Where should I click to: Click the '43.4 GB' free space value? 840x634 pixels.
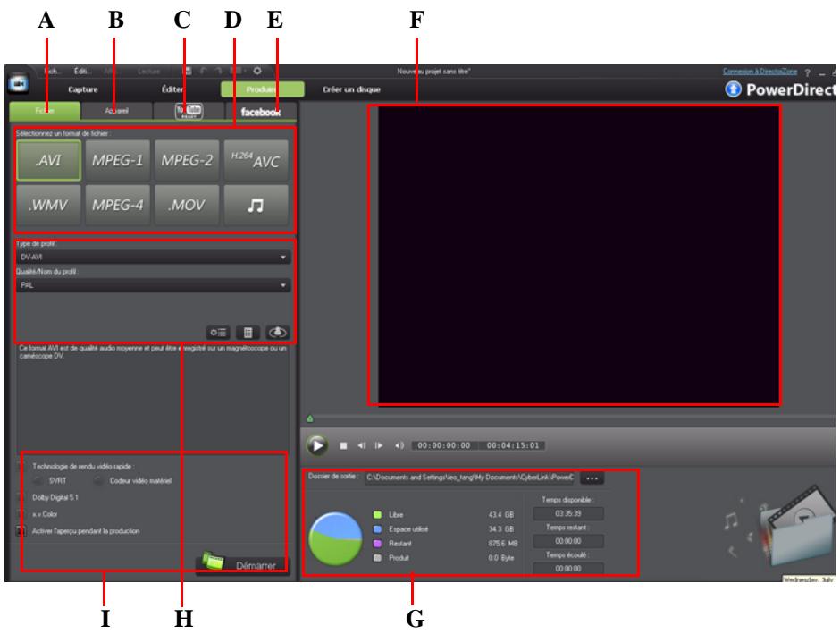pos(501,514)
